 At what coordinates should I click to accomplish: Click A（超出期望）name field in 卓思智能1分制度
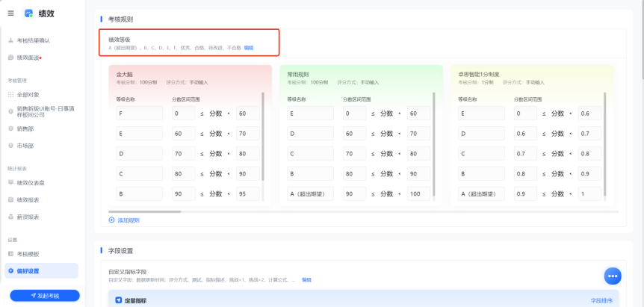pos(481,193)
